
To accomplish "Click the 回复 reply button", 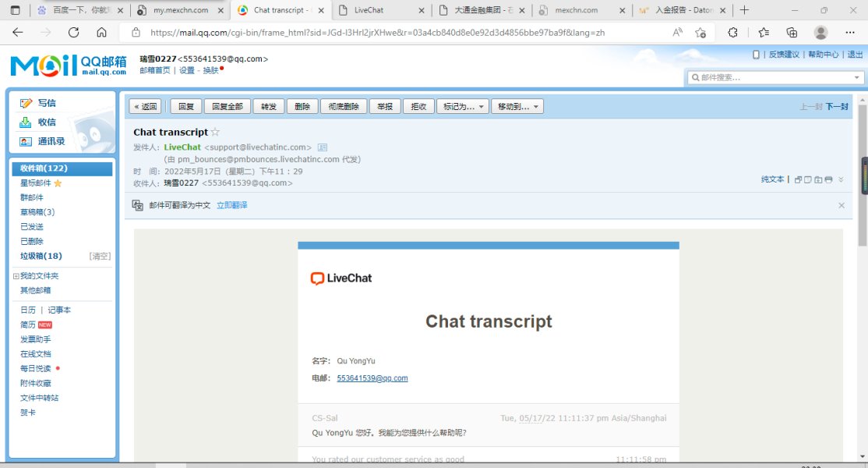I will coord(186,106).
